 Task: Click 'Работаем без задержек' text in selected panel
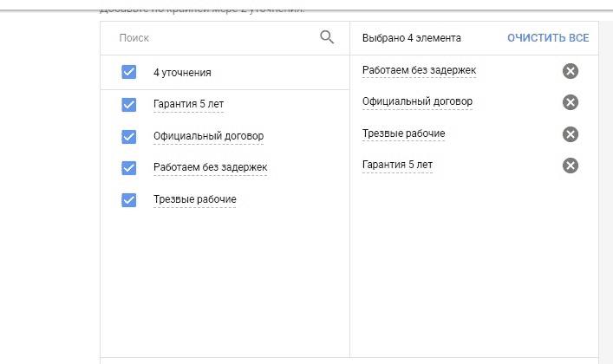419,70
